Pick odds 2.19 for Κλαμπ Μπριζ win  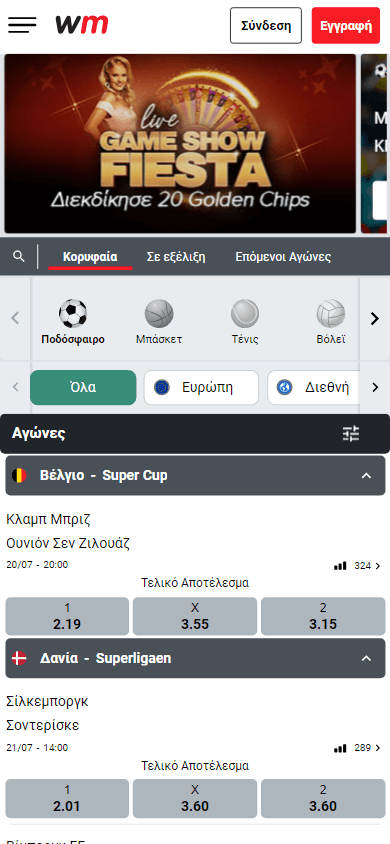point(67,616)
